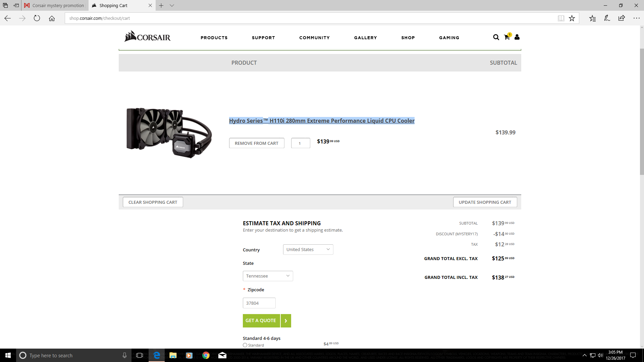
Task: Refresh the current page
Action: click(x=37, y=18)
